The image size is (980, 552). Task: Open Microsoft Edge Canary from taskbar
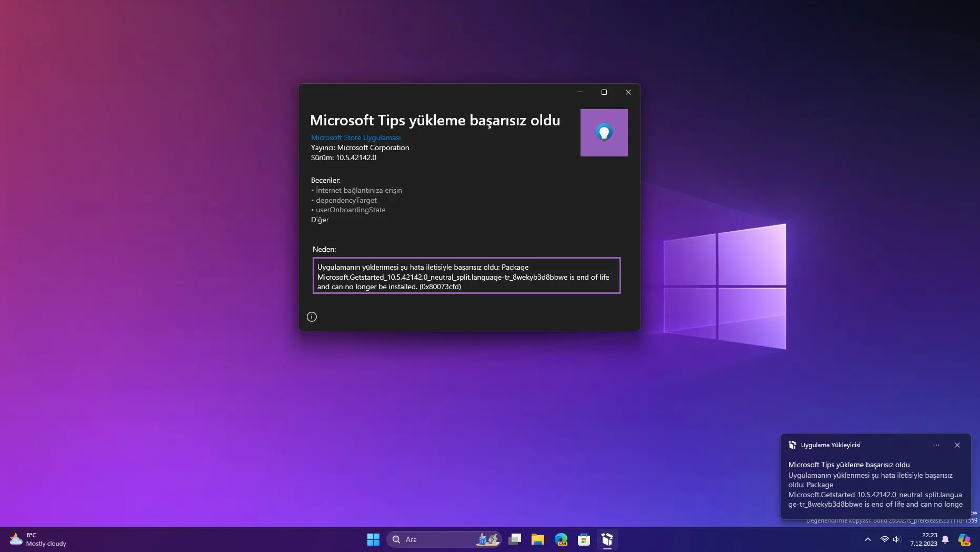click(x=561, y=539)
